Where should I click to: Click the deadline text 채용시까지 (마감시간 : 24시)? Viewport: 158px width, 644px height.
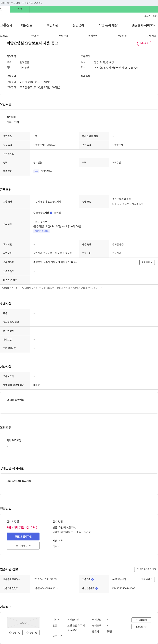click(22, 527)
